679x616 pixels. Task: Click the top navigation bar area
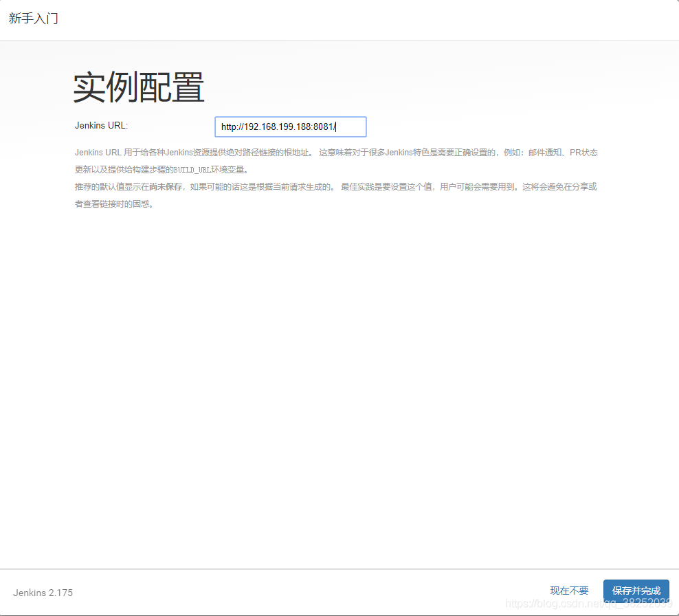point(339,19)
